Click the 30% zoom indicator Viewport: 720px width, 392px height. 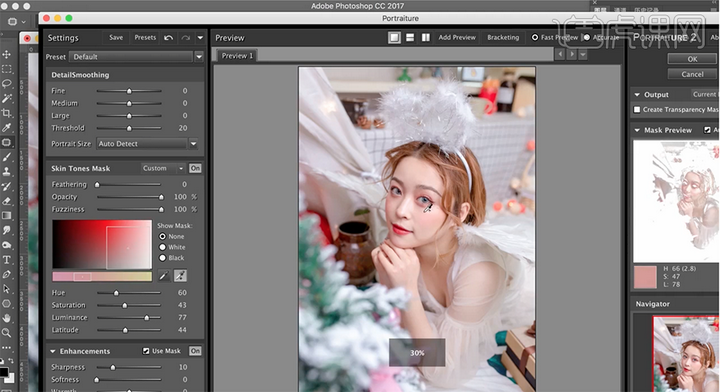point(417,353)
